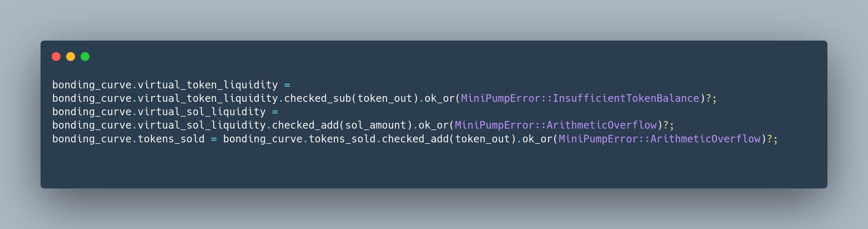Screen dimensions: 868x229
Task: Click the sol_amount argument
Action: click(x=375, y=125)
